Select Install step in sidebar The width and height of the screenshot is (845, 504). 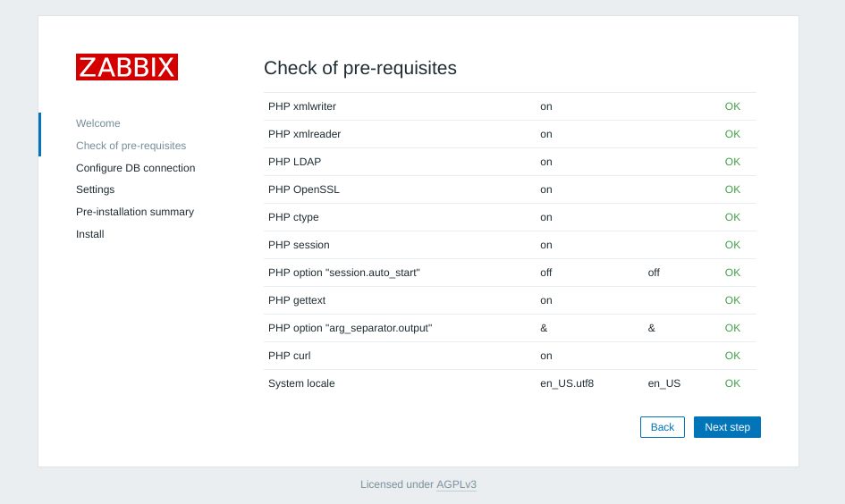coord(90,234)
